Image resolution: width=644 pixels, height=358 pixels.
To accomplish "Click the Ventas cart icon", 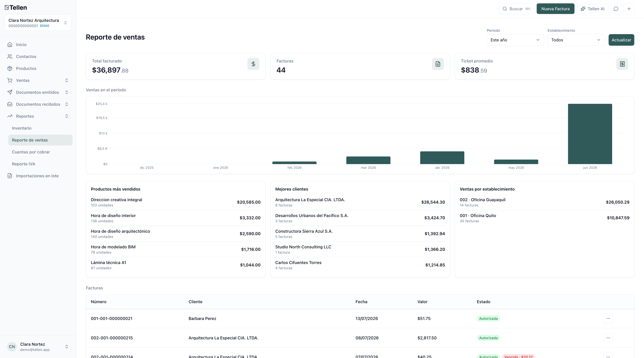I will tap(10, 80).
